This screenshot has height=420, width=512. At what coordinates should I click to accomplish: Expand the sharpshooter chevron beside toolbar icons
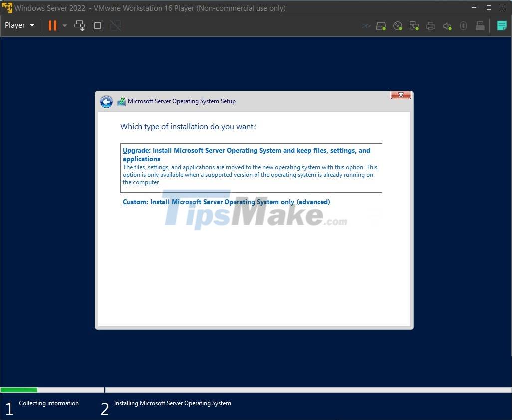click(x=366, y=25)
